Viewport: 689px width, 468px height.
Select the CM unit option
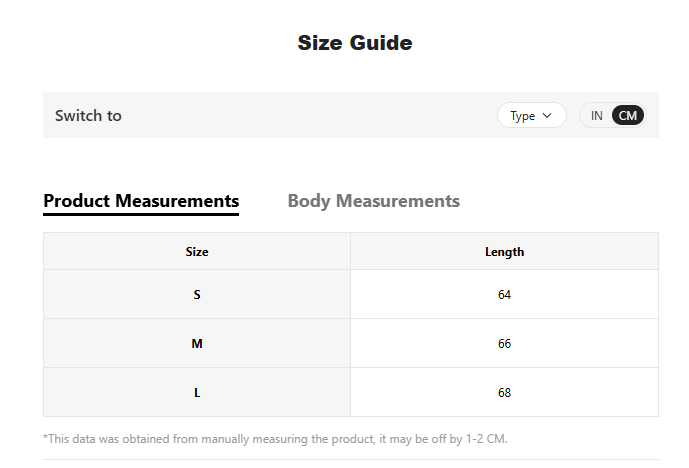click(627, 116)
